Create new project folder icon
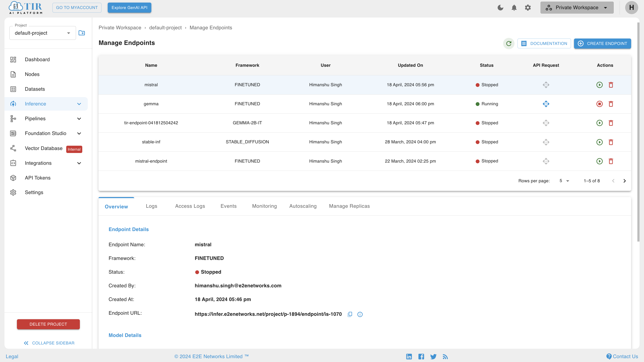The width and height of the screenshot is (644, 362). point(82,33)
